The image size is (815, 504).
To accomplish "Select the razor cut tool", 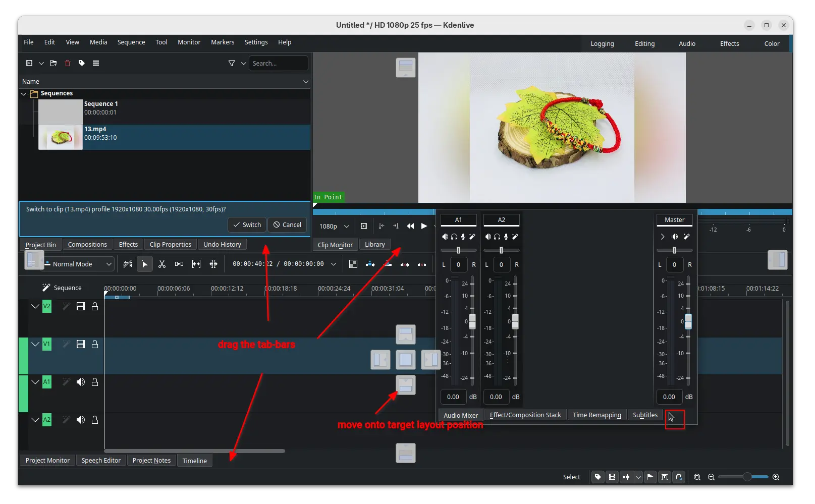I will (162, 264).
